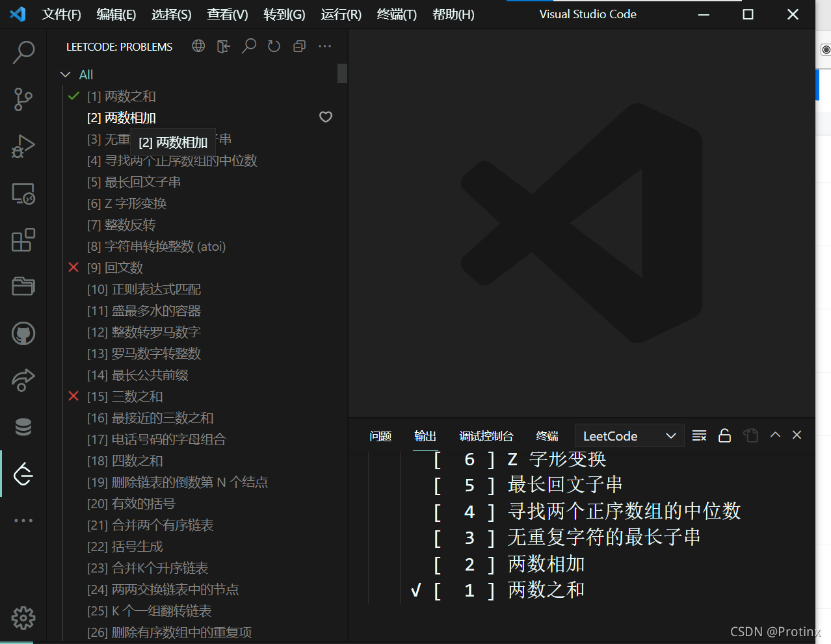Open the Extensions view
Viewport: 831px width, 644px height.
pyautogui.click(x=23, y=240)
